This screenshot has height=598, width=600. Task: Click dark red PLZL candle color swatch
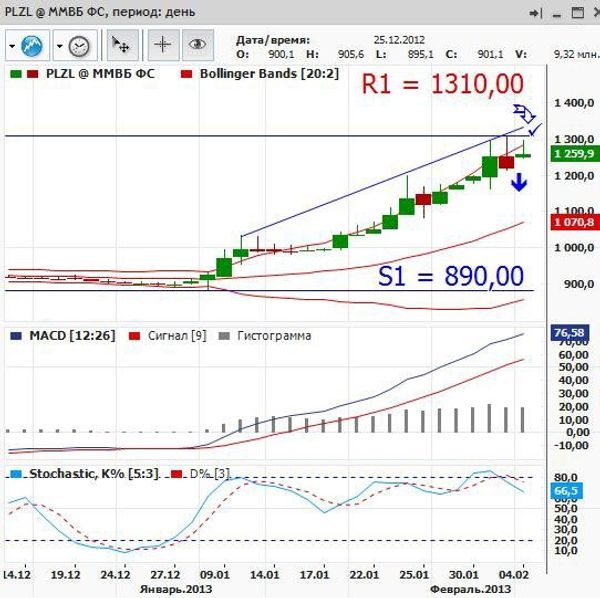click(x=33, y=74)
